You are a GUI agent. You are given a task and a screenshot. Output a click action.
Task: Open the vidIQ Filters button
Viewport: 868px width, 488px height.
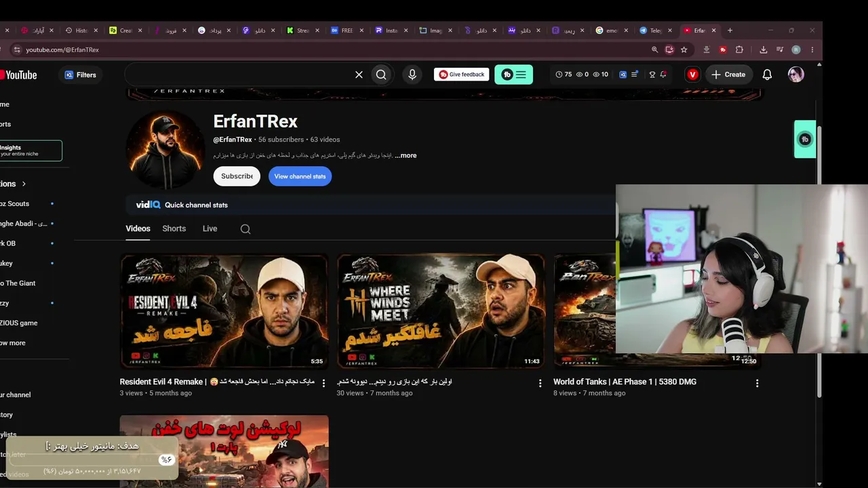(x=81, y=75)
